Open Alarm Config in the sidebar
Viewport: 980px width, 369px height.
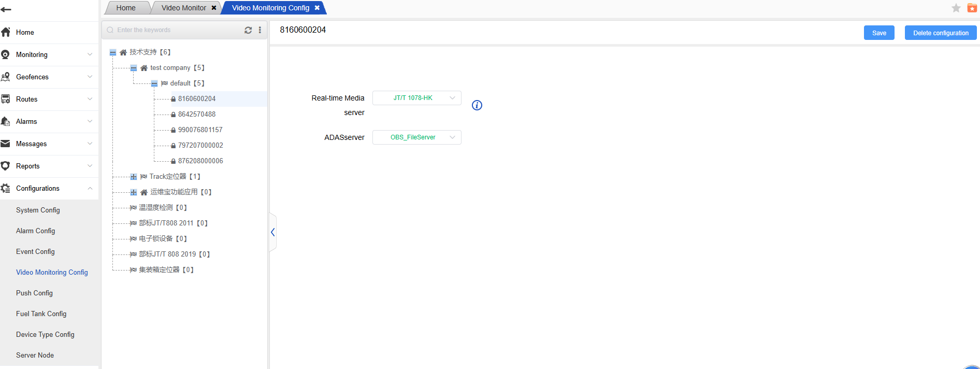coord(35,231)
